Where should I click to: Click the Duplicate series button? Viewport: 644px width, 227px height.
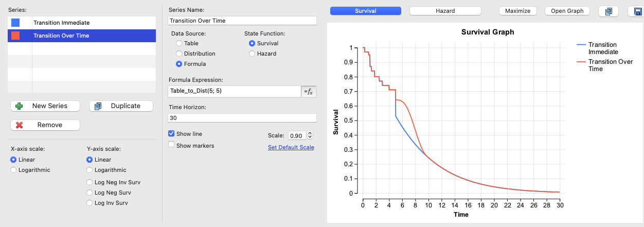click(121, 106)
